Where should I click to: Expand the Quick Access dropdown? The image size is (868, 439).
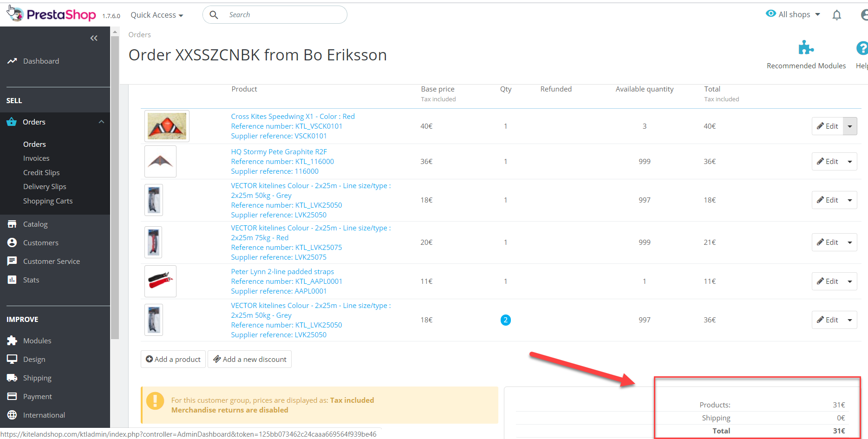click(157, 15)
